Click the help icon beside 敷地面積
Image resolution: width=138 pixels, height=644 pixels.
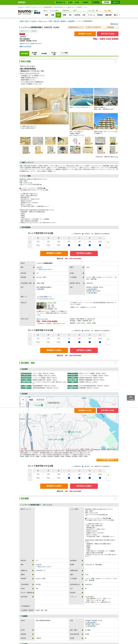pos(33,634)
